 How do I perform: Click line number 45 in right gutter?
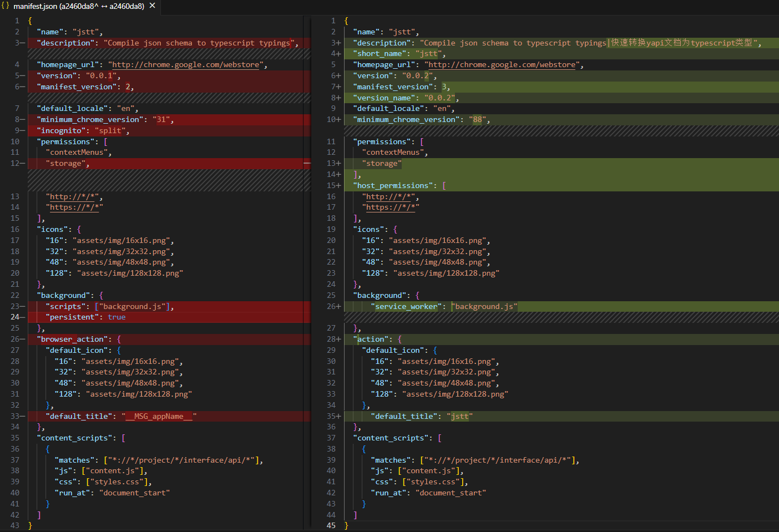coord(331,525)
